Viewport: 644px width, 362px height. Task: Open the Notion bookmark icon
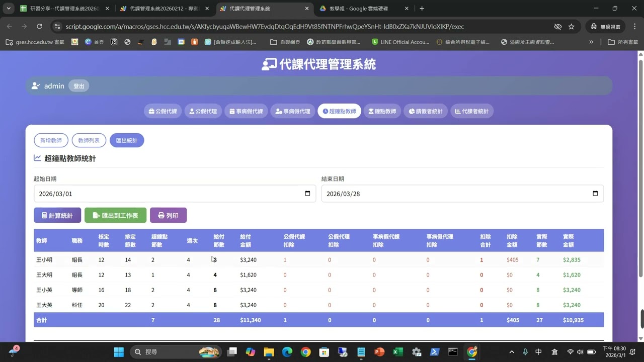(x=114, y=42)
